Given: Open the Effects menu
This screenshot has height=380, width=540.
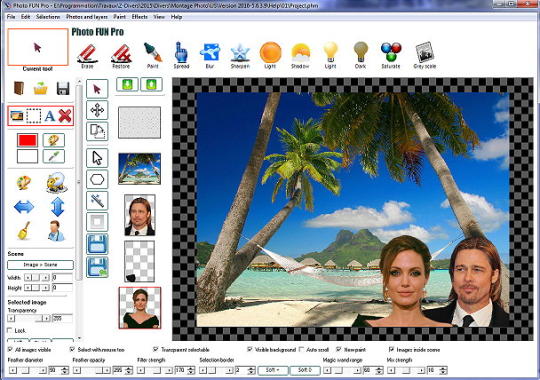Looking at the screenshot, I should (x=139, y=17).
